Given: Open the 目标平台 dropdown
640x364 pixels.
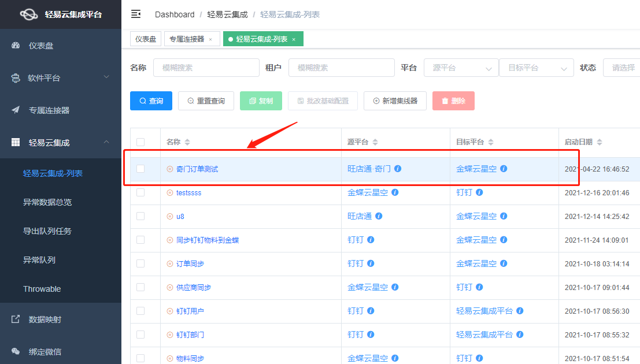Looking at the screenshot, I should [x=537, y=68].
